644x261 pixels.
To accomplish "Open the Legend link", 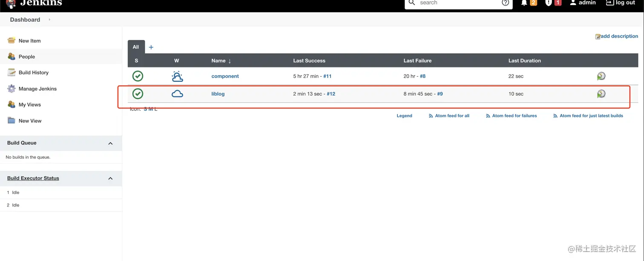I will [x=404, y=116].
